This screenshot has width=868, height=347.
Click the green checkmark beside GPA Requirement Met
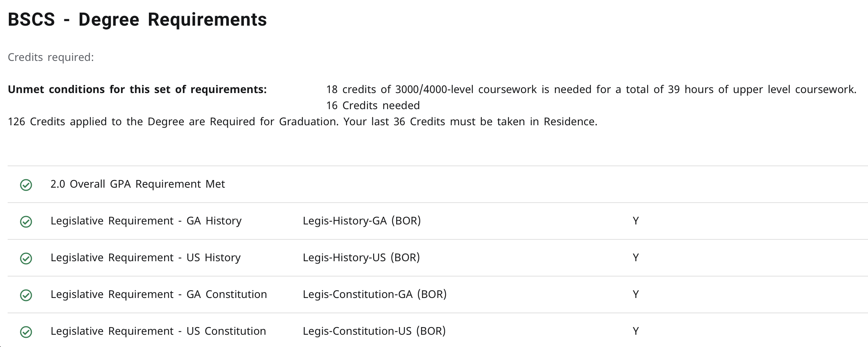coord(26,185)
